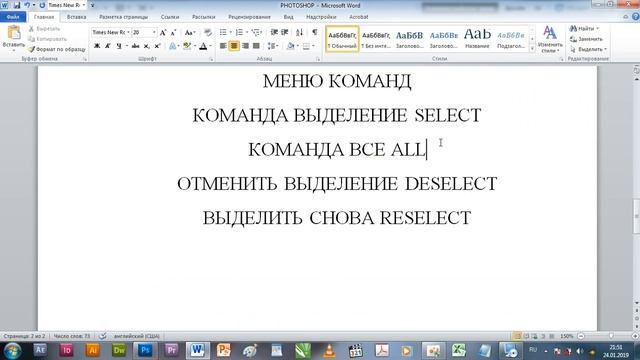The height and width of the screenshot is (360, 640).
Task: Click the 150% zoom level indicator
Action: (567, 336)
